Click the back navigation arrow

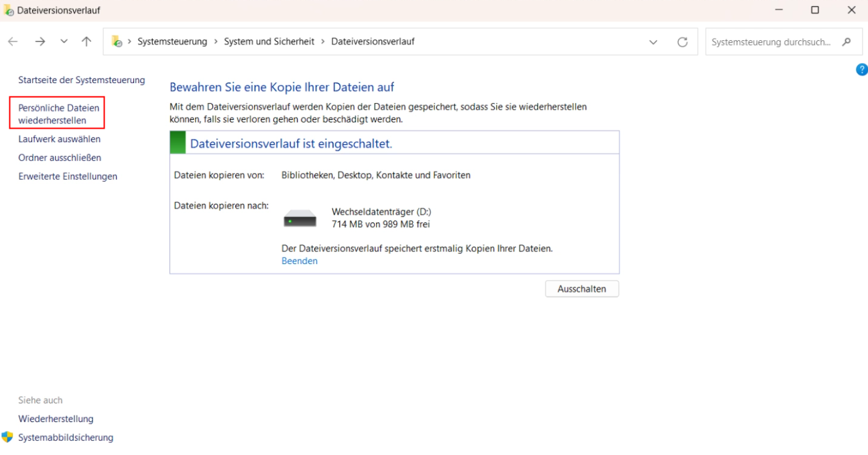click(13, 42)
